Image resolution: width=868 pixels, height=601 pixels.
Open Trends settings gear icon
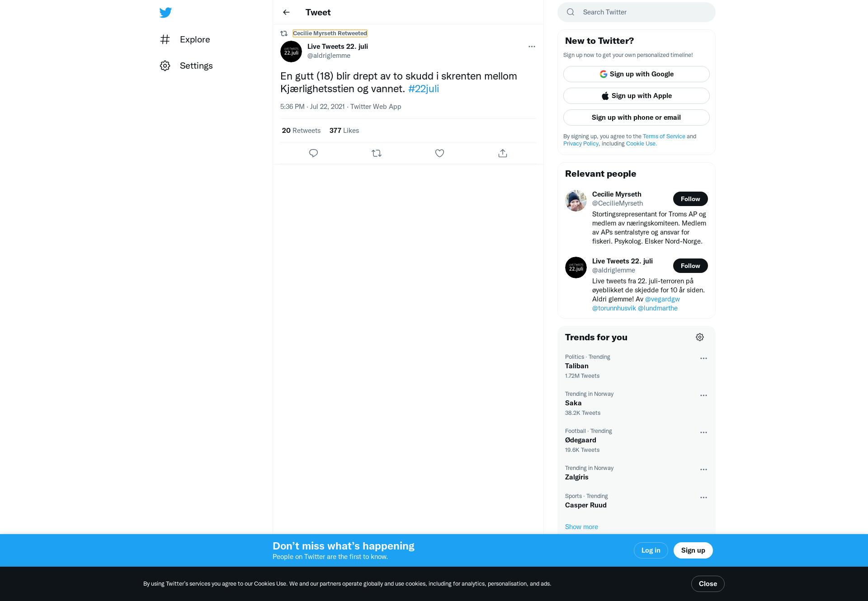pos(700,337)
